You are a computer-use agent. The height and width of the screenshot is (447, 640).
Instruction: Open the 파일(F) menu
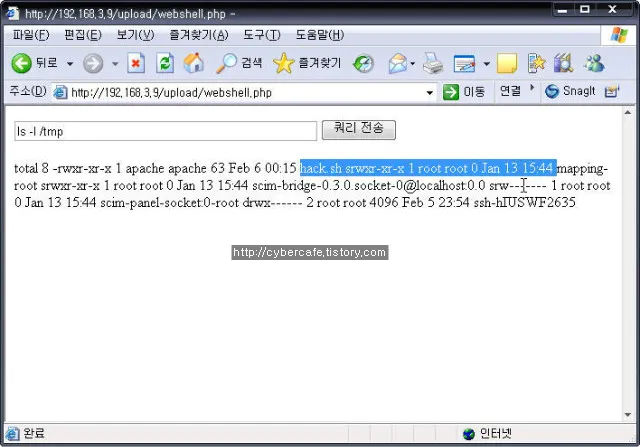tap(29, 35)
